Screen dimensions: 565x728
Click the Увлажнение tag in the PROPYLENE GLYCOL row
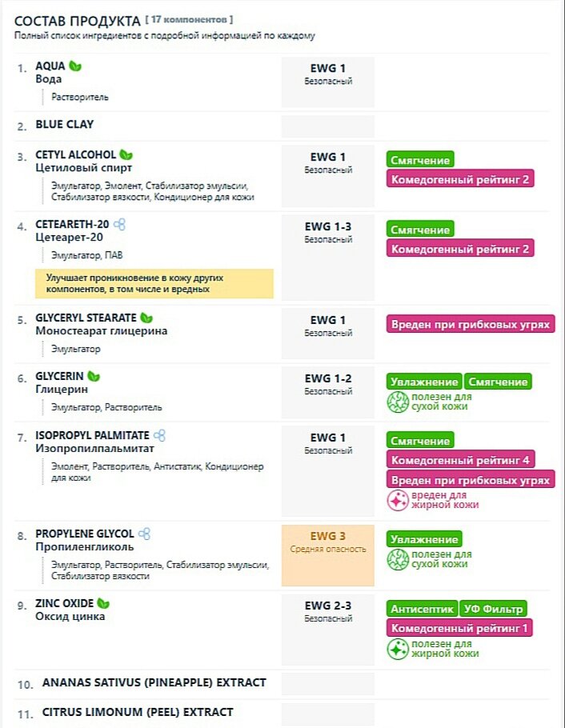424,539
